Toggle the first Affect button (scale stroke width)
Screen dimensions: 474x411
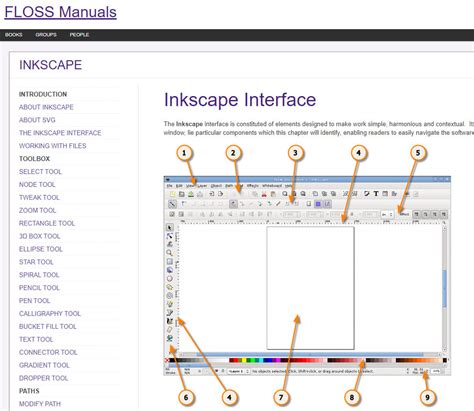point(416,214)
